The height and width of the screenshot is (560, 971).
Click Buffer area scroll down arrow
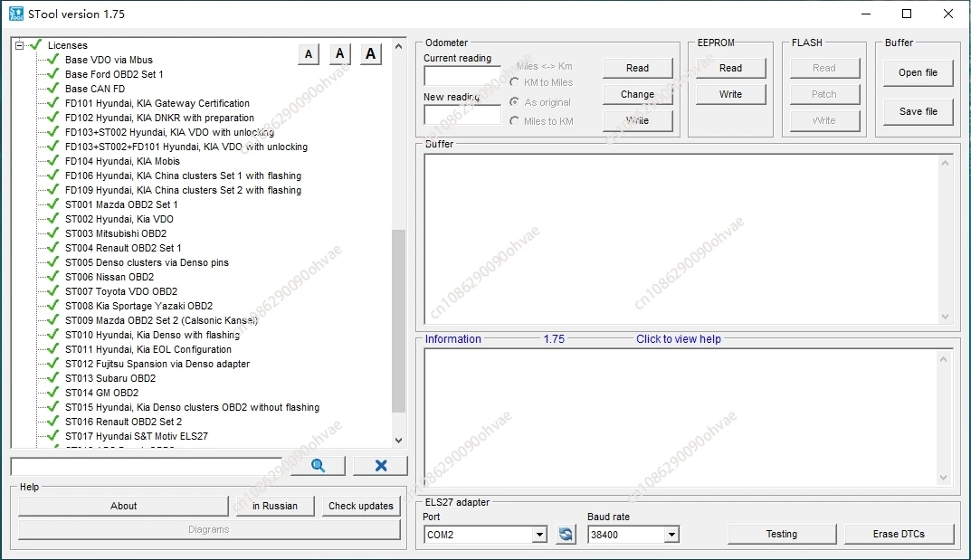click(945, 317)
